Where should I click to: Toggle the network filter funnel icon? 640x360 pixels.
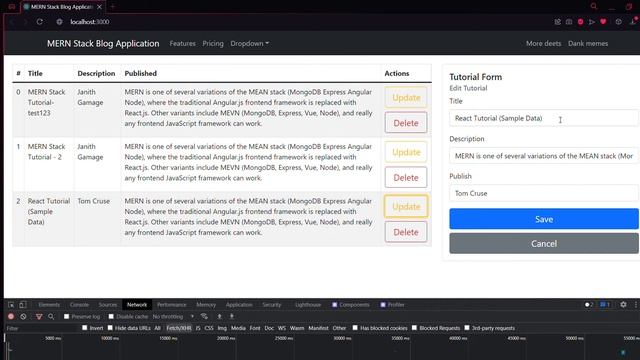39,316
